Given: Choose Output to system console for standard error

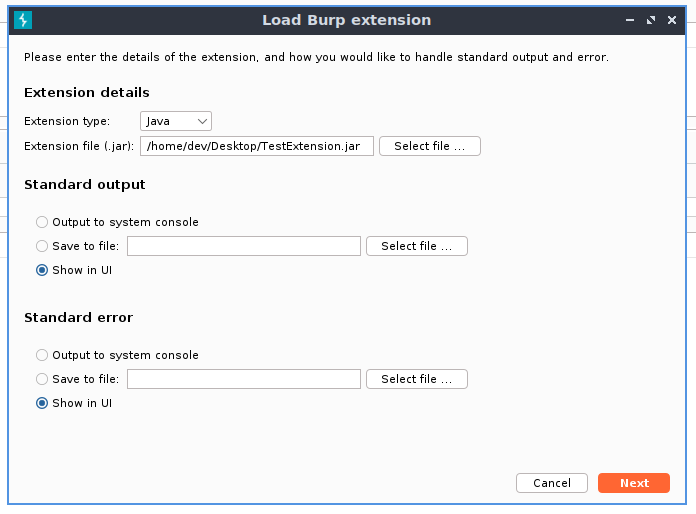Looking at the screenshot, I should point(42,355).
